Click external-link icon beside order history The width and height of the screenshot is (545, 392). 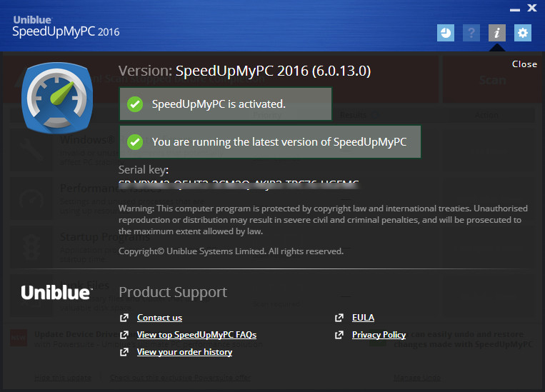coord(124,352)
